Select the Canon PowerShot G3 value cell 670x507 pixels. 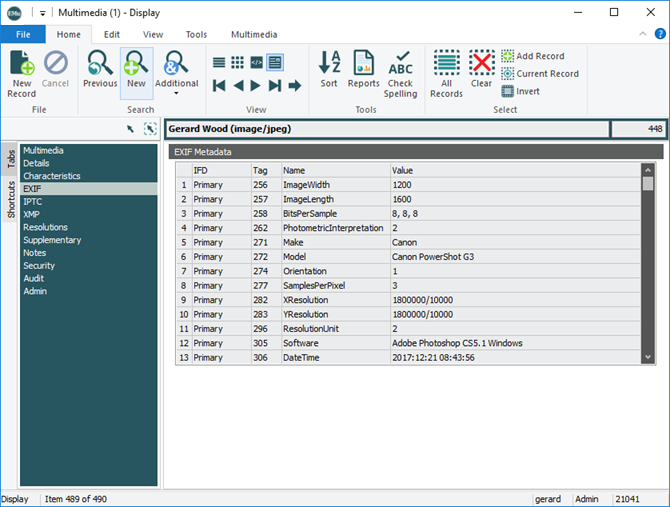[x=434, y=257]
